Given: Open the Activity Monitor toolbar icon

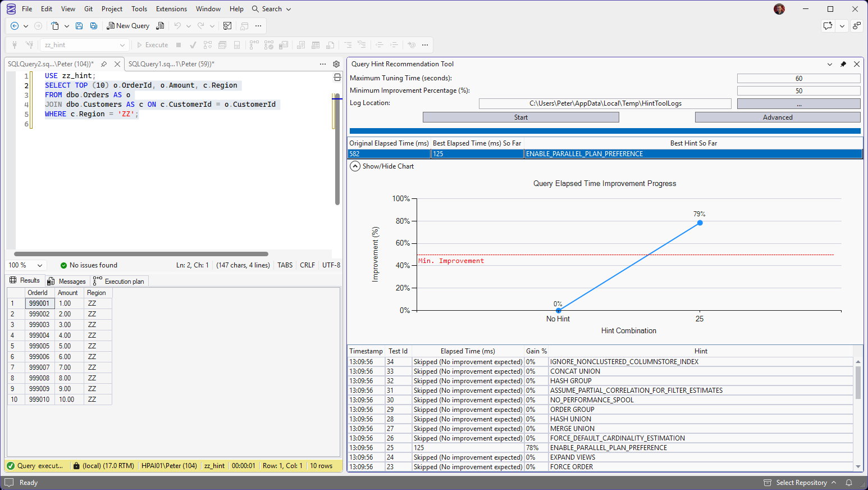Looking at the screenshot, I should [227, 26].
